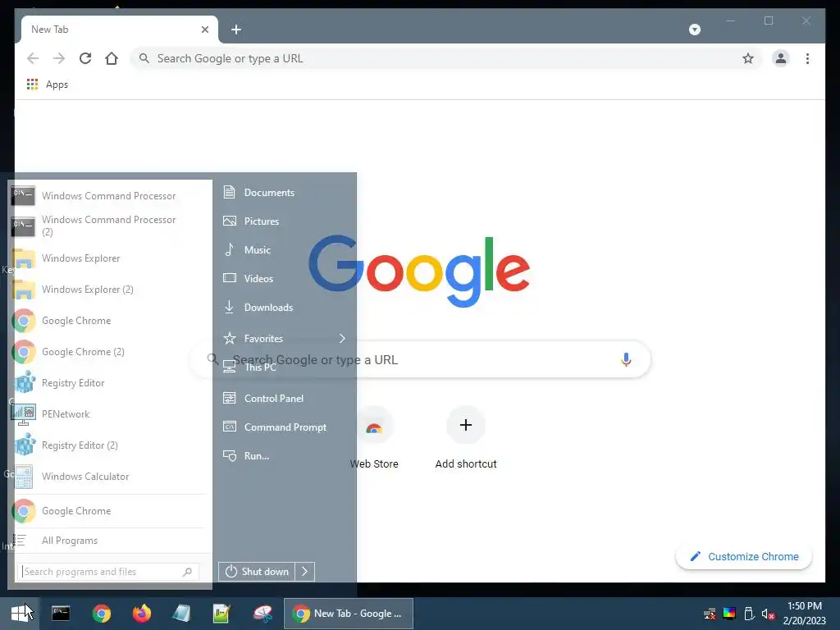Image resolution: width=840 pixels, height=630 pixels.
Task: Open the Run... dialog
Action: [x=284, y=456]
